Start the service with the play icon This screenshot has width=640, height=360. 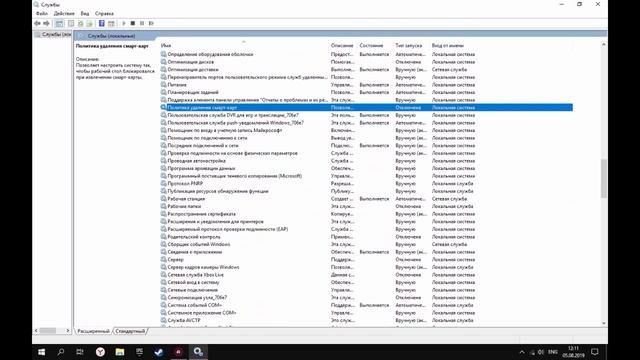(124, 23)
